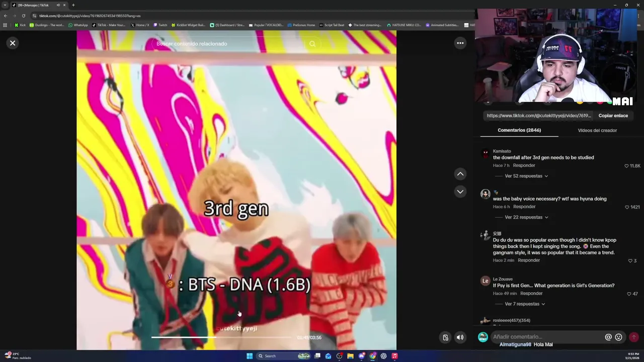Open the Script Tail Beat bookmark
This screenshot has height=362, width=644.
click(332, 25)
